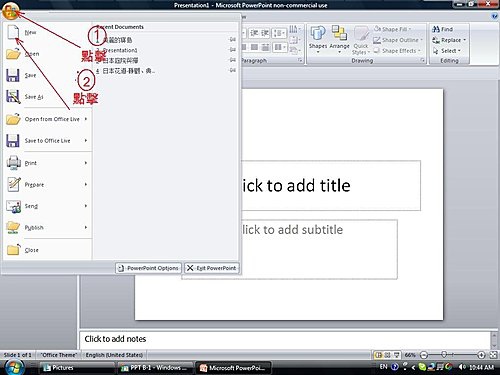This screenshot has height=375, width=500.
Task: Open the Arrange menu
Action: (x=339, y=39)
